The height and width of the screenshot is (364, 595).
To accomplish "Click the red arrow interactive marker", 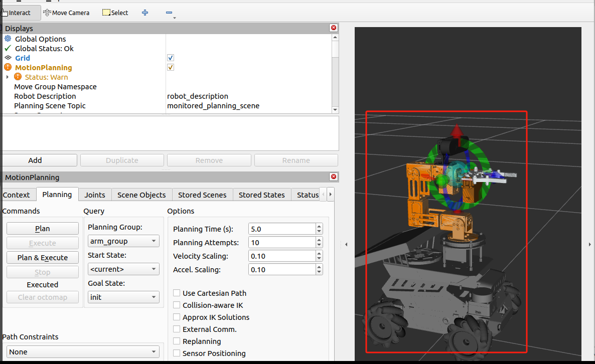I will (x=457, y=134).
